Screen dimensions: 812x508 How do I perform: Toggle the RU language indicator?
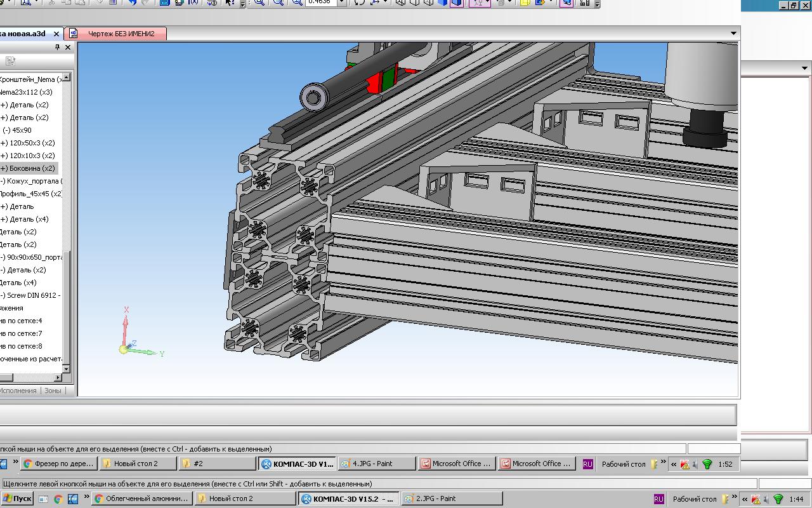coord(658,499)
